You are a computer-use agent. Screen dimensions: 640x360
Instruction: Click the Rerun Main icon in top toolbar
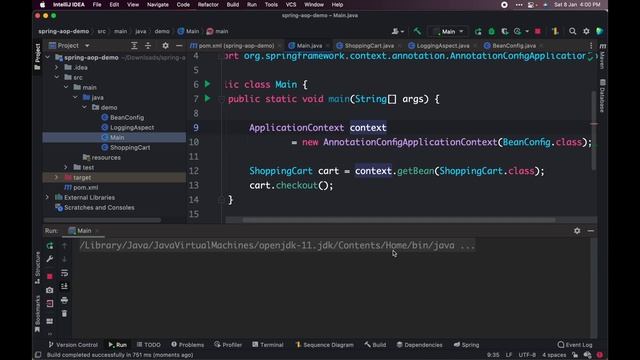[x=478, y=31]
